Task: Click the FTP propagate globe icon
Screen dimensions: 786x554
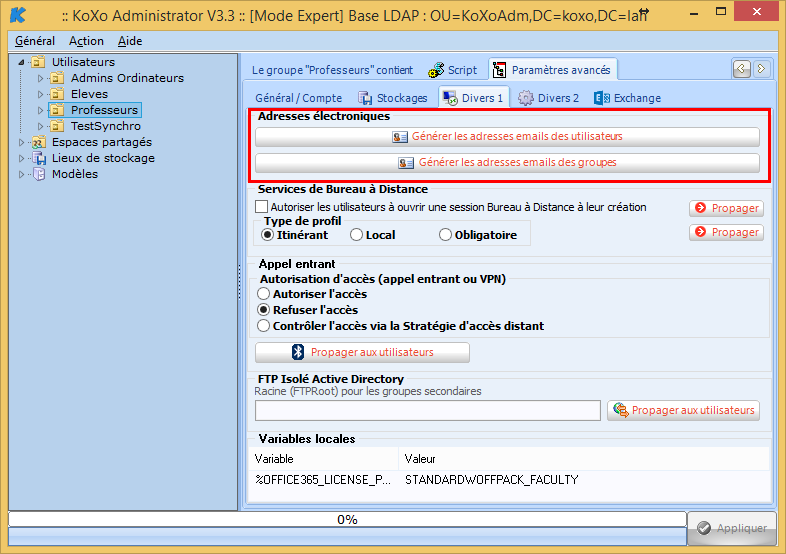Action: pos(621,410)
